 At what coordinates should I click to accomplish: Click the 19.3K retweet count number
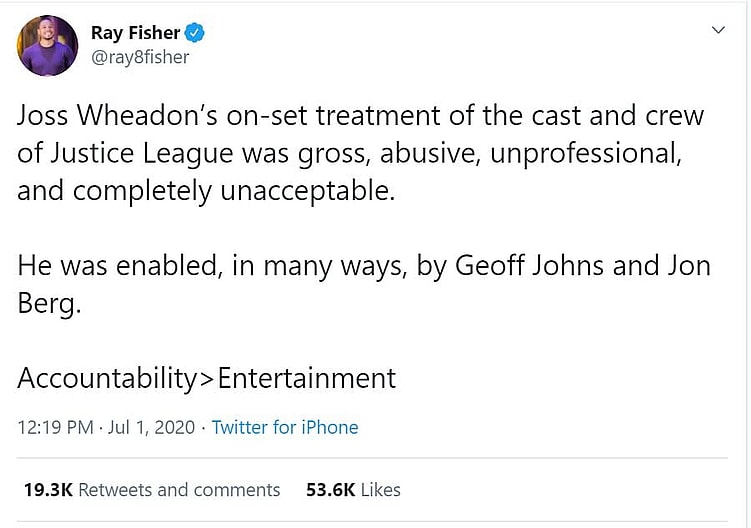click(x=48, y=490)
